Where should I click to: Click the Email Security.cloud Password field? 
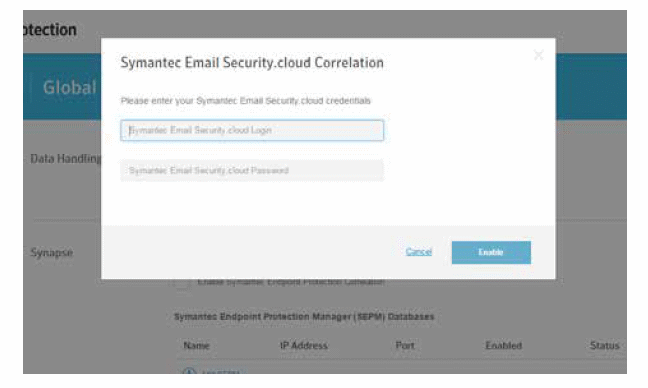(252, 170)
